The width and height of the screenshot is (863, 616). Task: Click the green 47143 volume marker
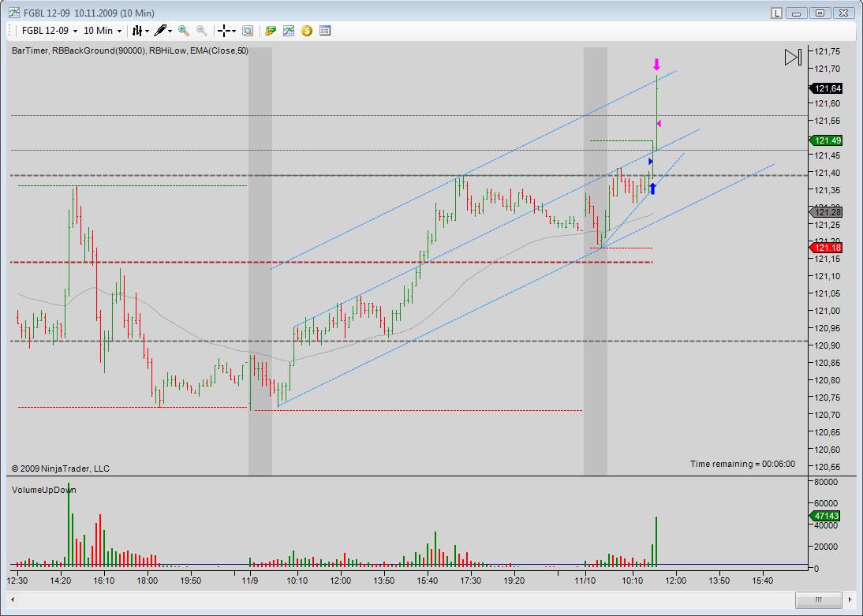pyautogui.click(x=825, y=516)
